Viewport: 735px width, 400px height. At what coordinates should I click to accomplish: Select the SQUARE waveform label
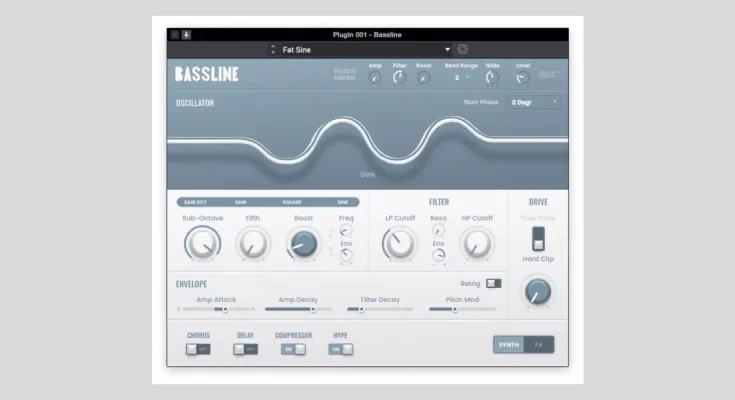tap(292, 202)
